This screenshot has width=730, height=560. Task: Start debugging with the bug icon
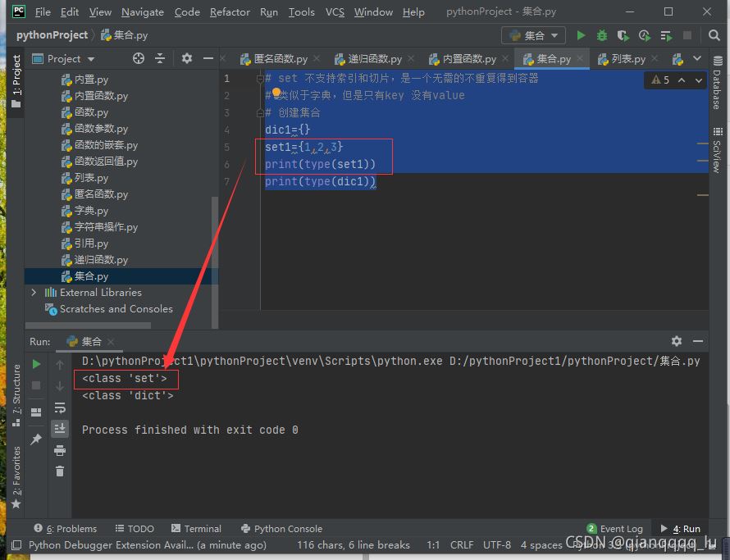click(602, 35)
